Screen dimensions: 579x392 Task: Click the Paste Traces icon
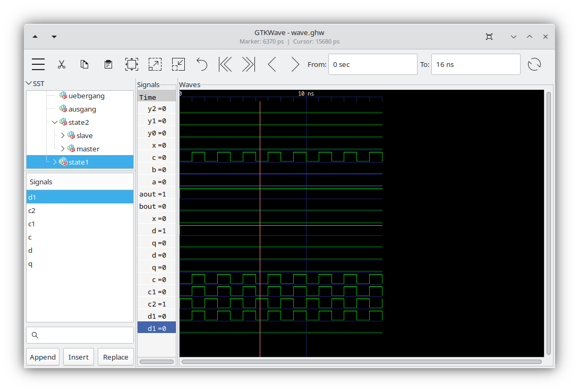pyautogui.click(x=108, y=64)
